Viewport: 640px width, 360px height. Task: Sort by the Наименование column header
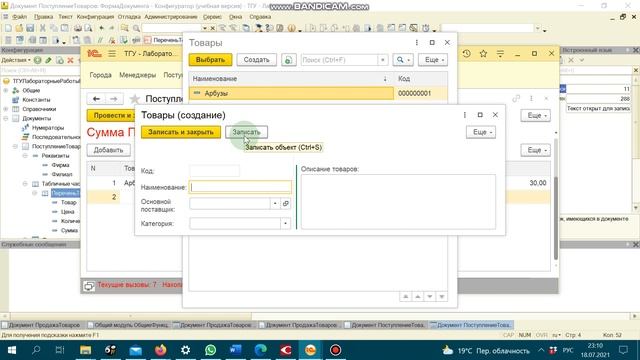(290, 79)
